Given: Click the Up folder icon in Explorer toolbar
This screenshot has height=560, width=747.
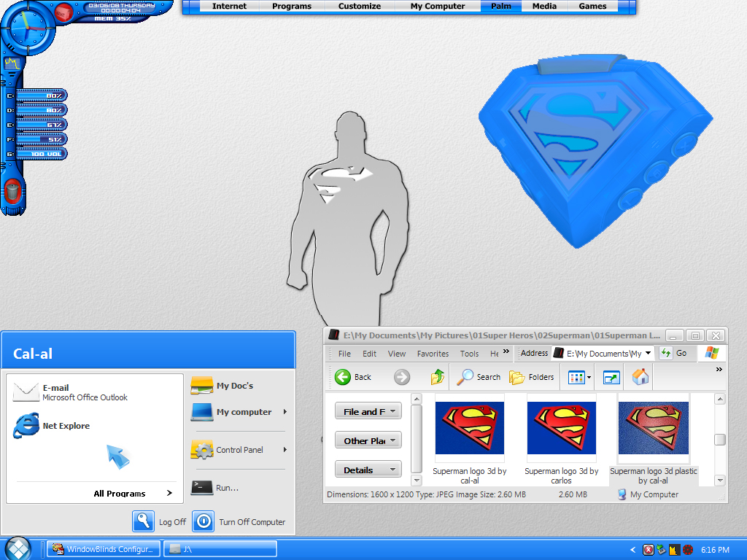Looking at the screenshot, I should click(438, 377).
